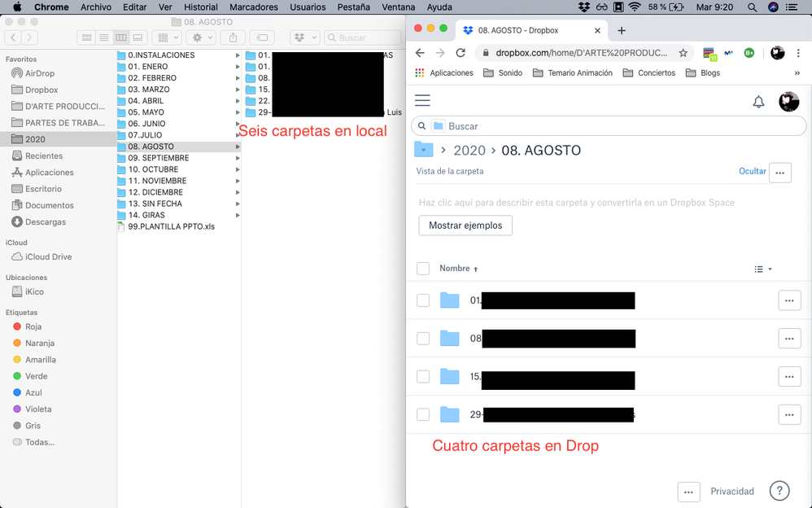The image size is (812, 508).
Task: Open the Marcadores menu
Action: tap(254, 7)
